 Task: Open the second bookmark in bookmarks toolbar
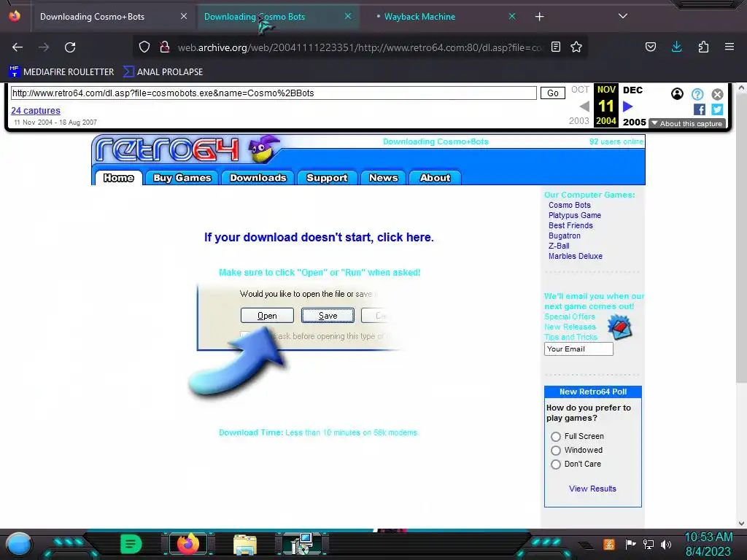point(163,72)
